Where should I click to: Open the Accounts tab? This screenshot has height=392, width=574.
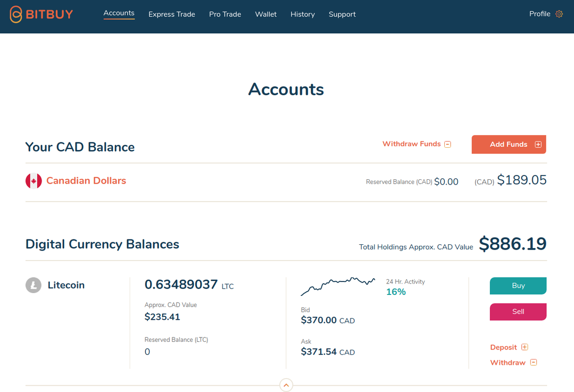[119, 13]
